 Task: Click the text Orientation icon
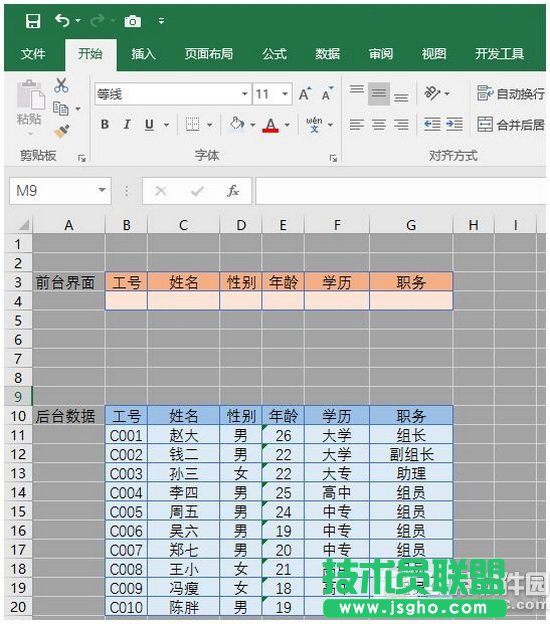click(x=432, y=94)
